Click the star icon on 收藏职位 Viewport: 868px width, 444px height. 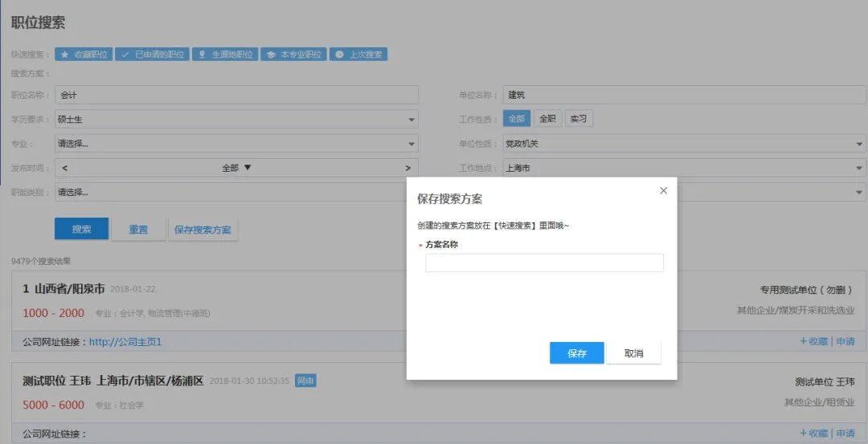(65, 54)
